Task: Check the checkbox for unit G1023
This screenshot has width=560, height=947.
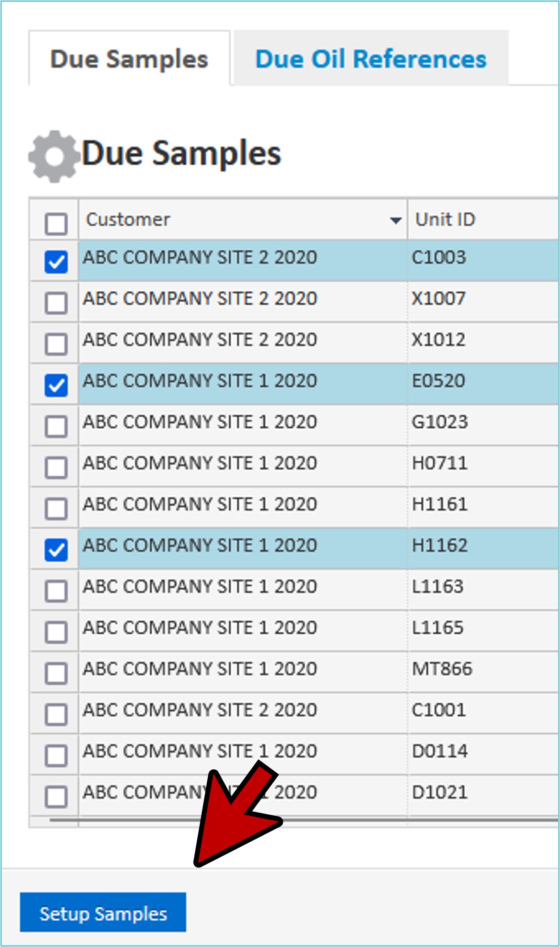Action: [x=56, y=426]
